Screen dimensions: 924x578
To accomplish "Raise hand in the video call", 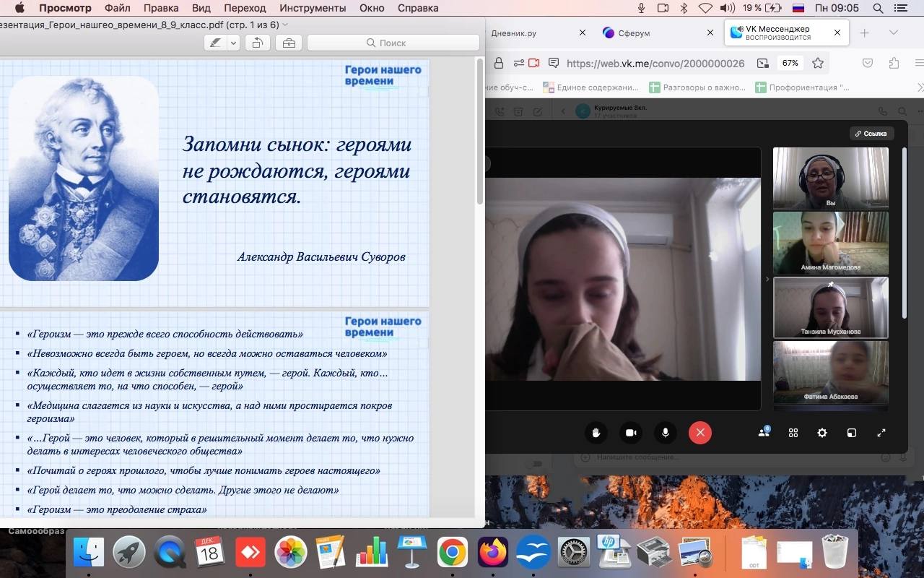I will [596, 433].
